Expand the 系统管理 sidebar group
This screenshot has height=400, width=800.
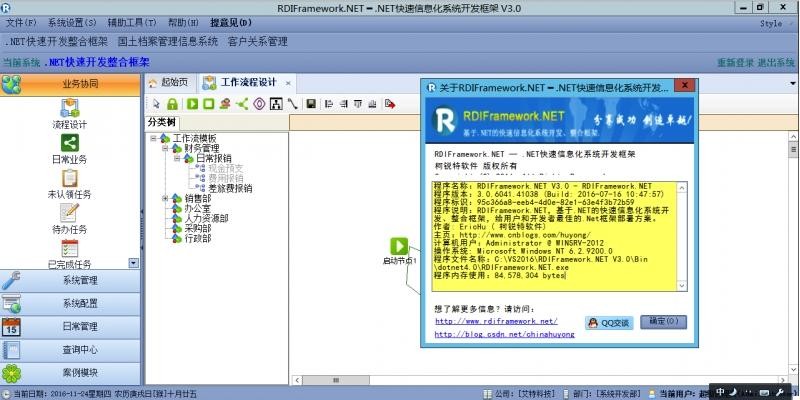pos(70,281)
